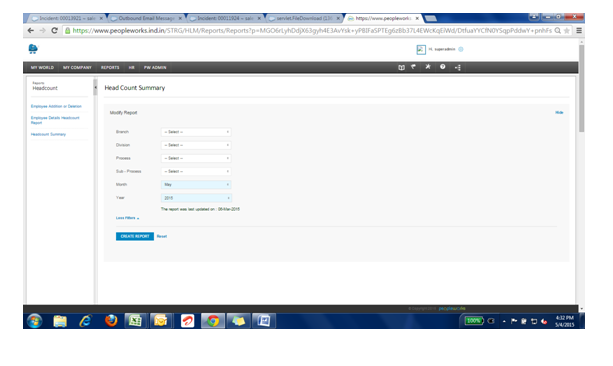
Task: Open Excel from the Windows taskbar
Action: pos(135,321)
